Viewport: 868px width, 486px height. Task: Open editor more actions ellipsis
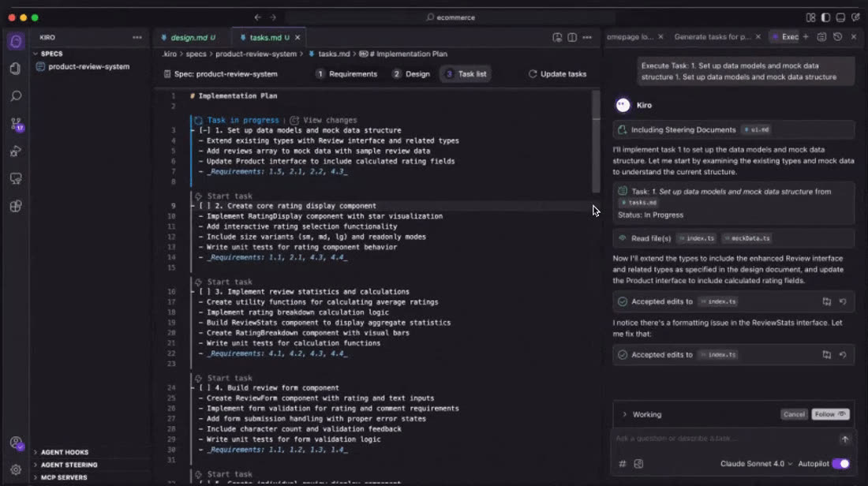(587, 38)
